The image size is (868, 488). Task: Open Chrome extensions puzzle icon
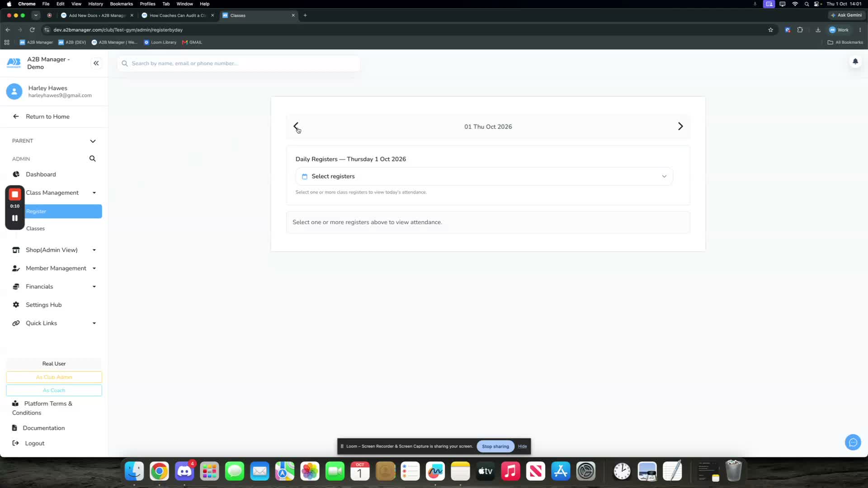coord(800,30)
